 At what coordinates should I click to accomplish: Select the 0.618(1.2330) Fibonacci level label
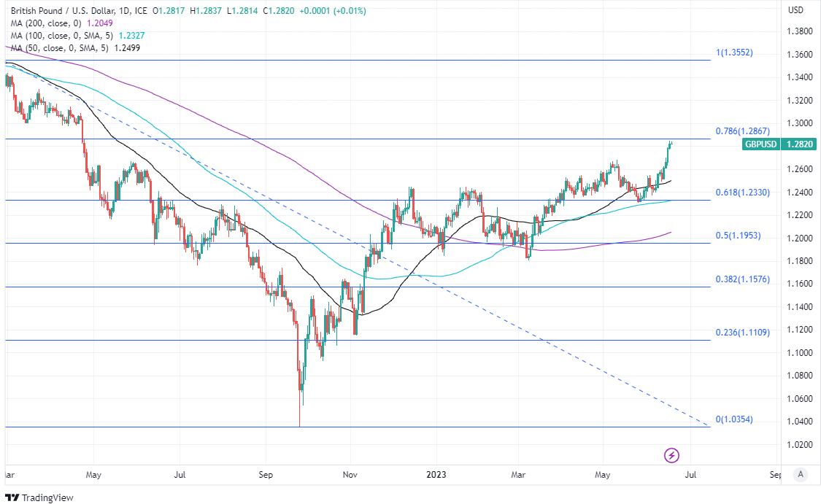pos(741,193)
